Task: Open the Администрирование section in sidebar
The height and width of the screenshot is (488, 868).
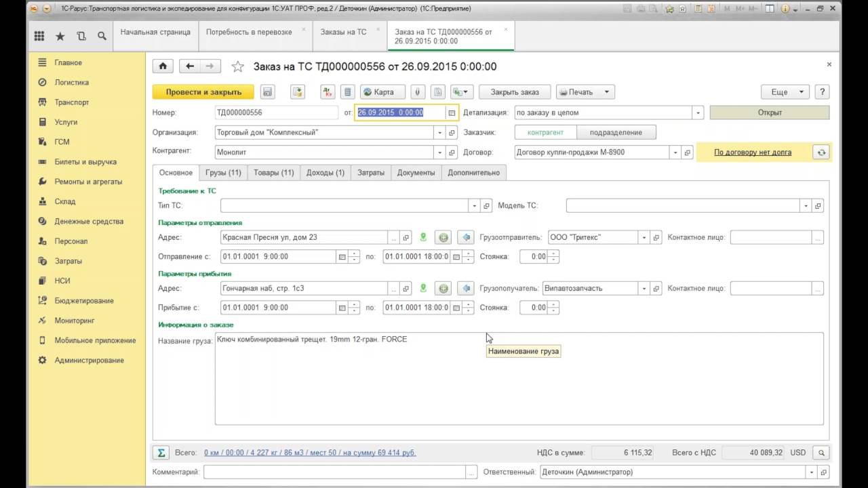Action: [90, 361]
